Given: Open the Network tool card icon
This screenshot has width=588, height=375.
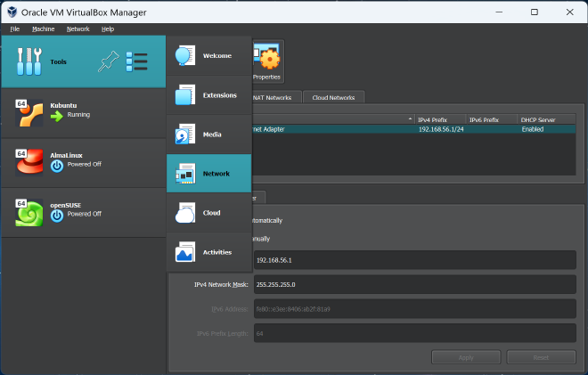Looking at the screenshot, I should click(185, 174).
